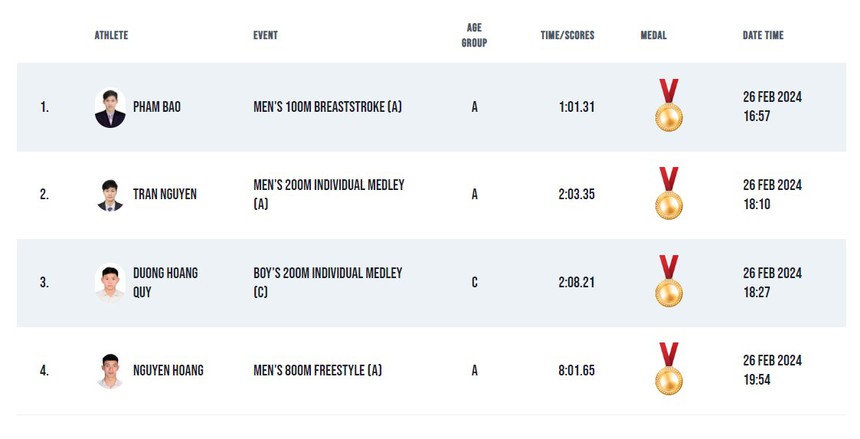Click Duong Hoang Quy's gold medal icon
Viewport: 860px width, 439px height.
click(x=668, y=282)
